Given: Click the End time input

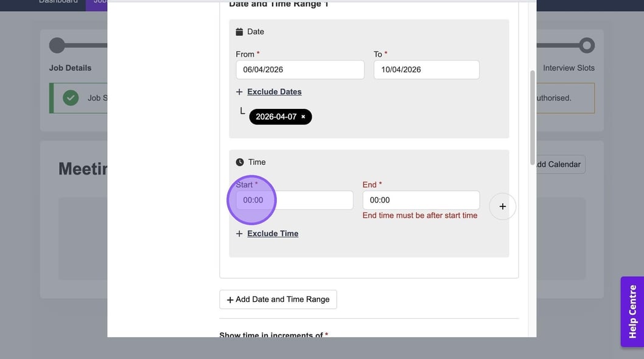Looking at the screenshot, I should (421, 200).
